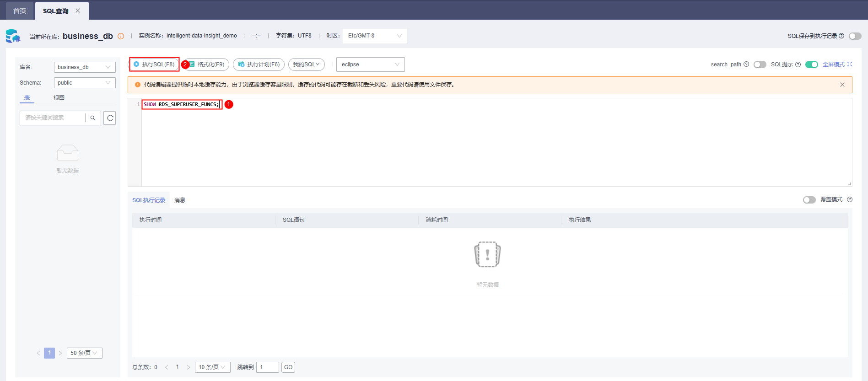This screenshot has width=868, height=381.
Task: Click the table keyword search field
Action: click(53, 118)
